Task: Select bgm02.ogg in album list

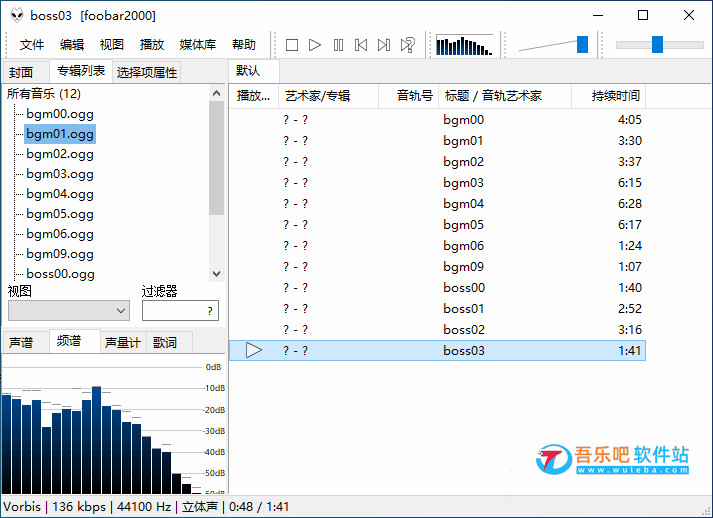Action: (x=60, y=154)
